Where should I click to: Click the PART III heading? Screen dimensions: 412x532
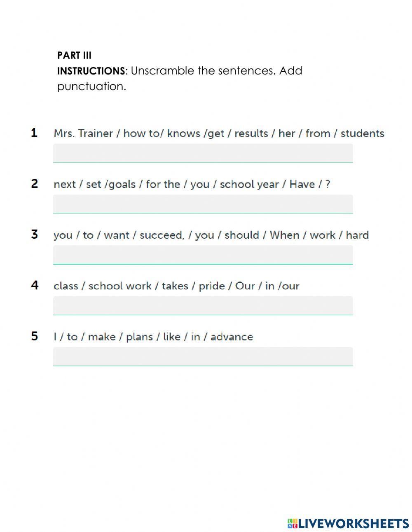[74, 55]
